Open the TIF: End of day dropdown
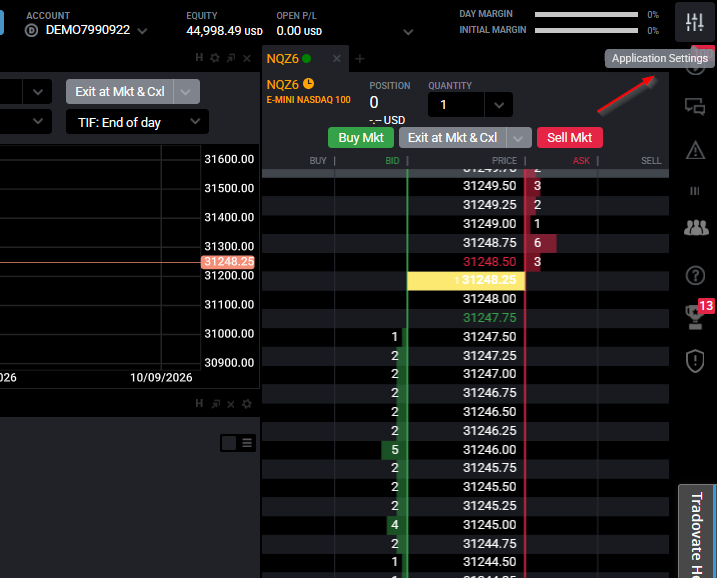 [x=137, y=122]
